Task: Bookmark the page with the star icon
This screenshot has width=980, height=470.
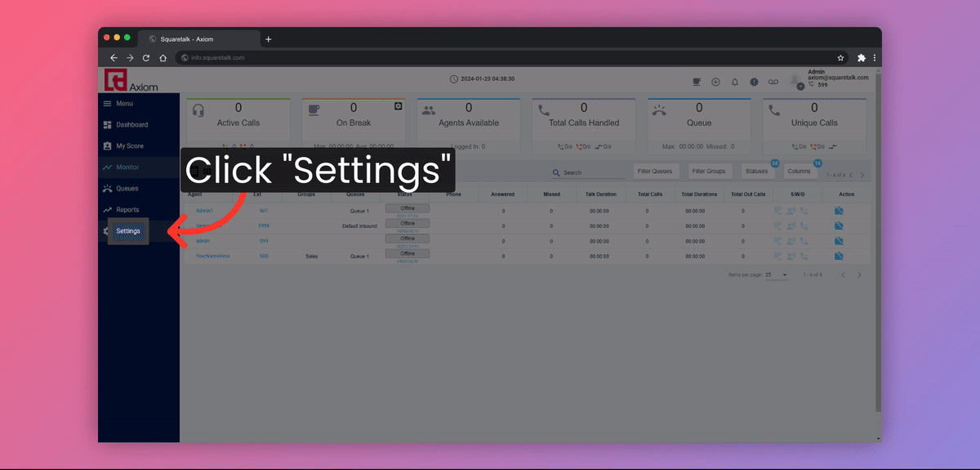Action: tap(840, 58)
